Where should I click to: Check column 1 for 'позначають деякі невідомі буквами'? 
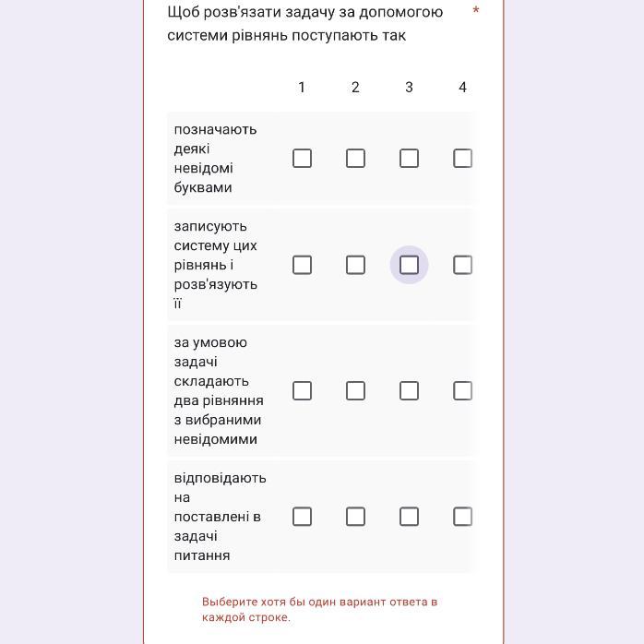[302, 159]
